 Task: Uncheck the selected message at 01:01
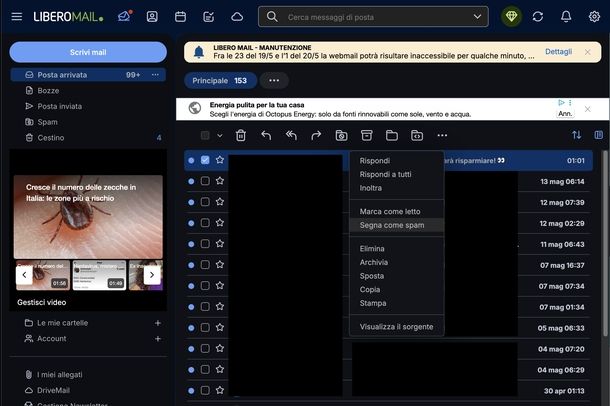(205, 160)
